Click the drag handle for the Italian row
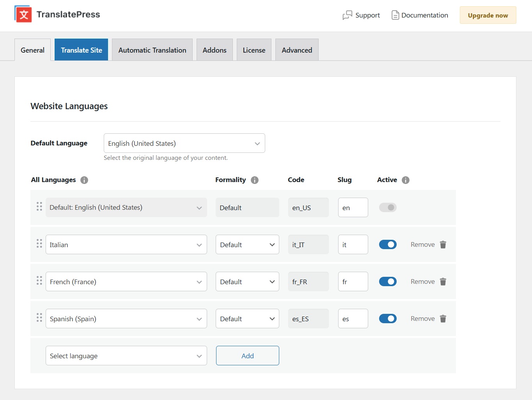532x400 pixels. click(39, 244)
